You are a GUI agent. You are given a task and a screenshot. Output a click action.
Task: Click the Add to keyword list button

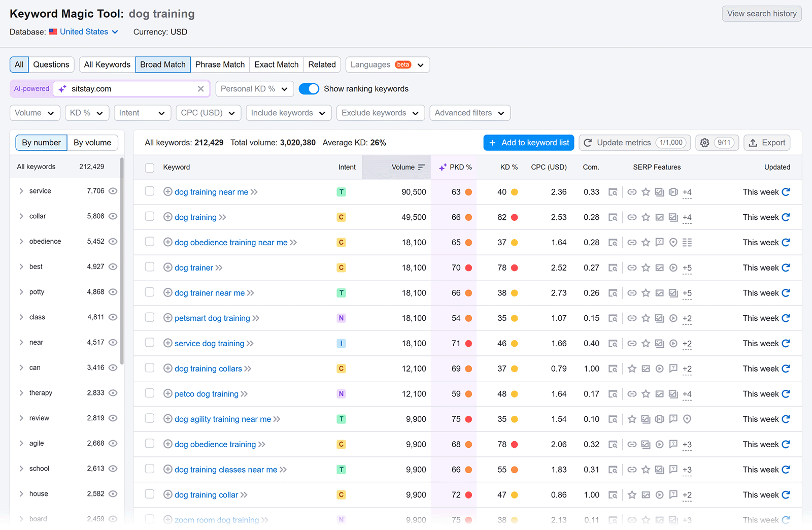528,143
